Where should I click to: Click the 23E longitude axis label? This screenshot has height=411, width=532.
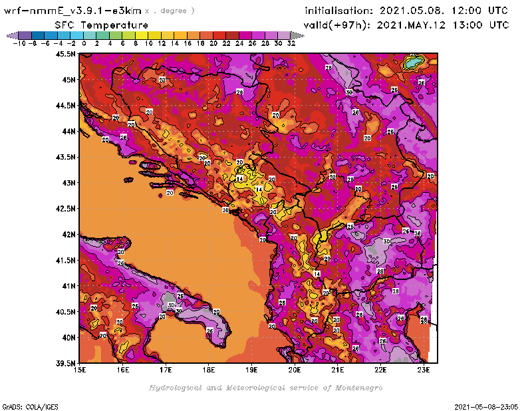tap(424, 370)
